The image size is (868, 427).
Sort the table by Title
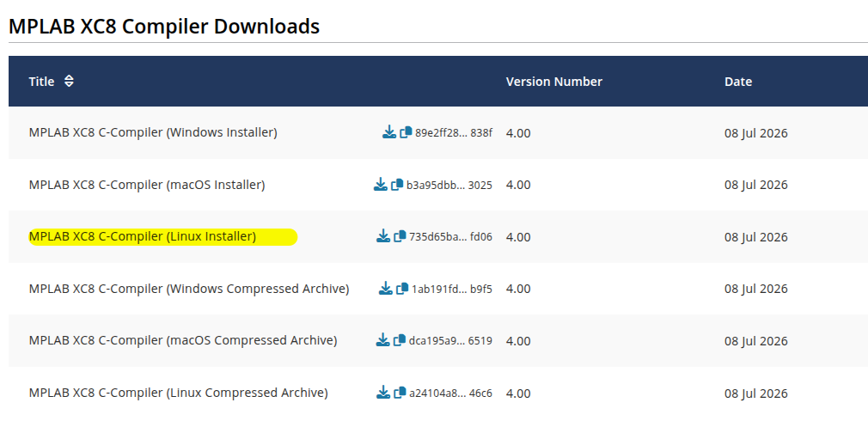tap(69, 82)
